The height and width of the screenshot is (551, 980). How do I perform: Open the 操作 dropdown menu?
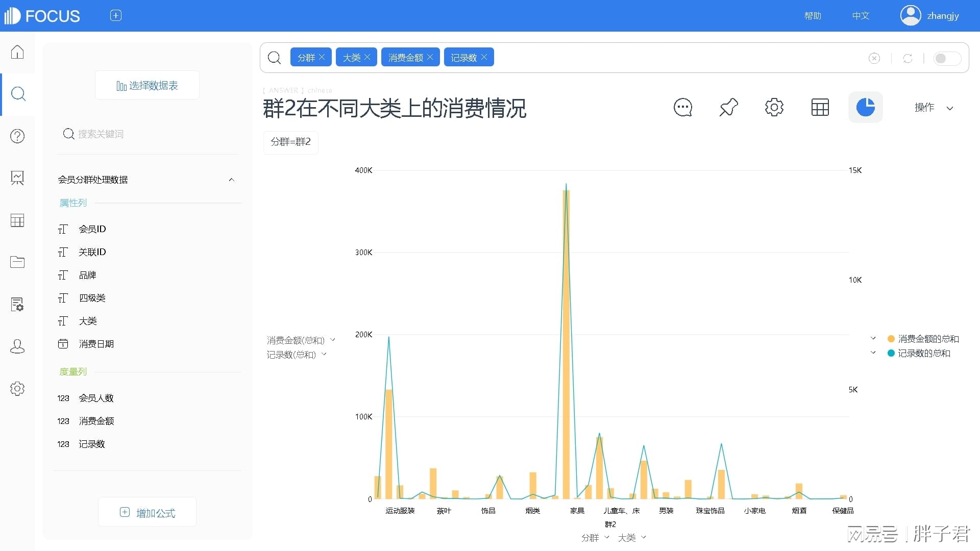(x=934, y=108)
